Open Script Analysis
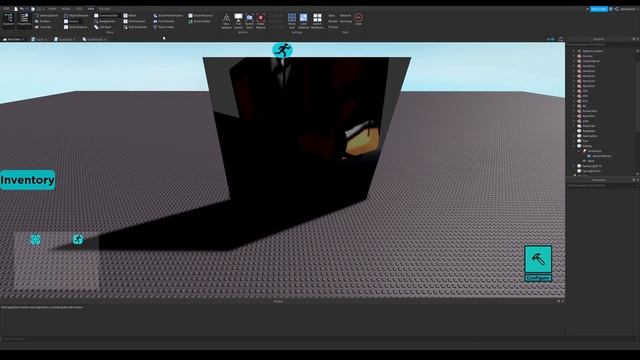This screenshot has height=360, width=640. tap(76, 27)
